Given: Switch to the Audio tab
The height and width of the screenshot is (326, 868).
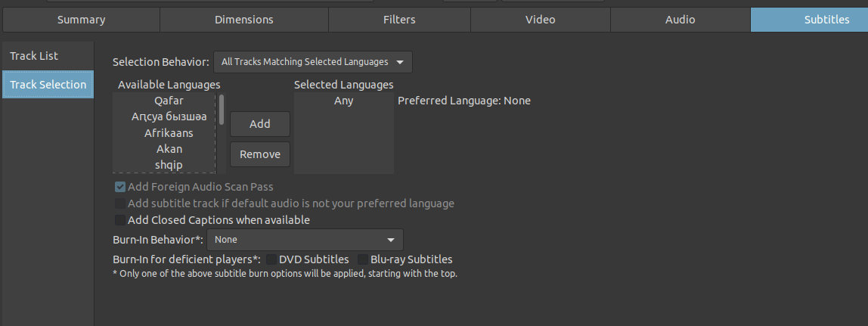Looking at the screenshot, I should click(680, 20).
